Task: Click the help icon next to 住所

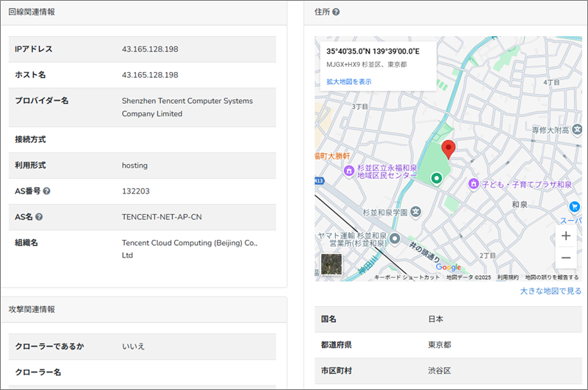Action: pyautogui.click(x=336, y=12)
